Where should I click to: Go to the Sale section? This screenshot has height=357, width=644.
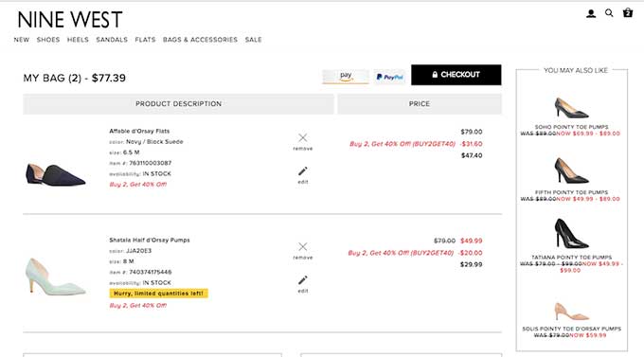254,40
